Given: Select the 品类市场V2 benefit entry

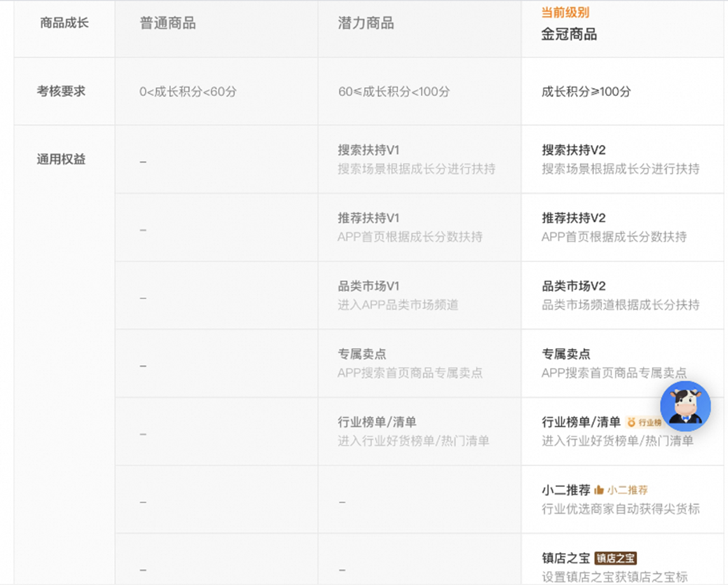Looking at the screenshot, I should coord(573,286).
